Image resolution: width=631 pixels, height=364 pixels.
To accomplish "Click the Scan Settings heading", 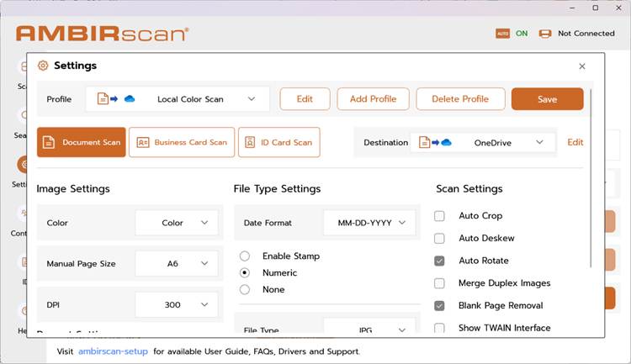I will (469, 188).
